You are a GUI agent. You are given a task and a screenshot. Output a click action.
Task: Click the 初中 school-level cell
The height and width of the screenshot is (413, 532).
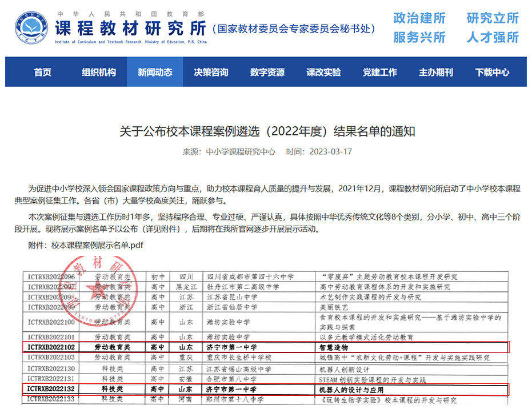(158, 276)
